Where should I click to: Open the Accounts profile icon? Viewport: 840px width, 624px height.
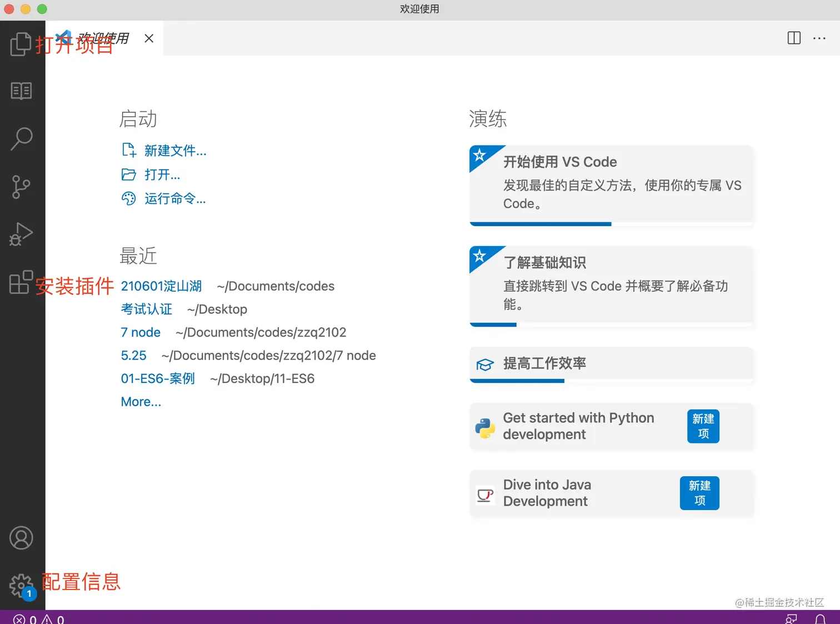(x=21, y=538)
